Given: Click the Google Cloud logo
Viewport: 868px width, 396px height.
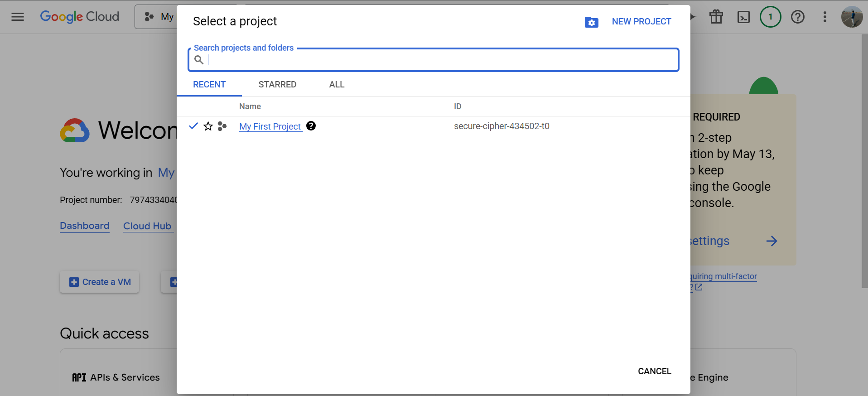Looking at the screenshot, I should [x=80, y=17].
